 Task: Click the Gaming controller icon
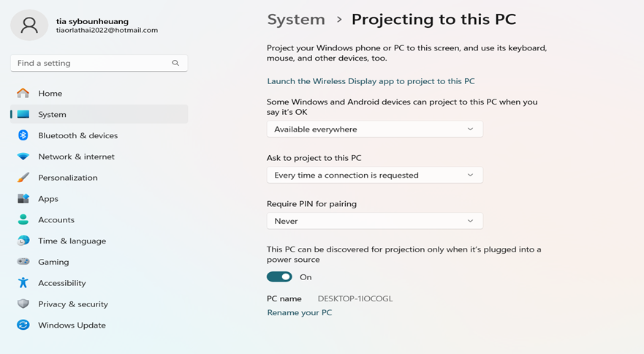coord(23,262)
